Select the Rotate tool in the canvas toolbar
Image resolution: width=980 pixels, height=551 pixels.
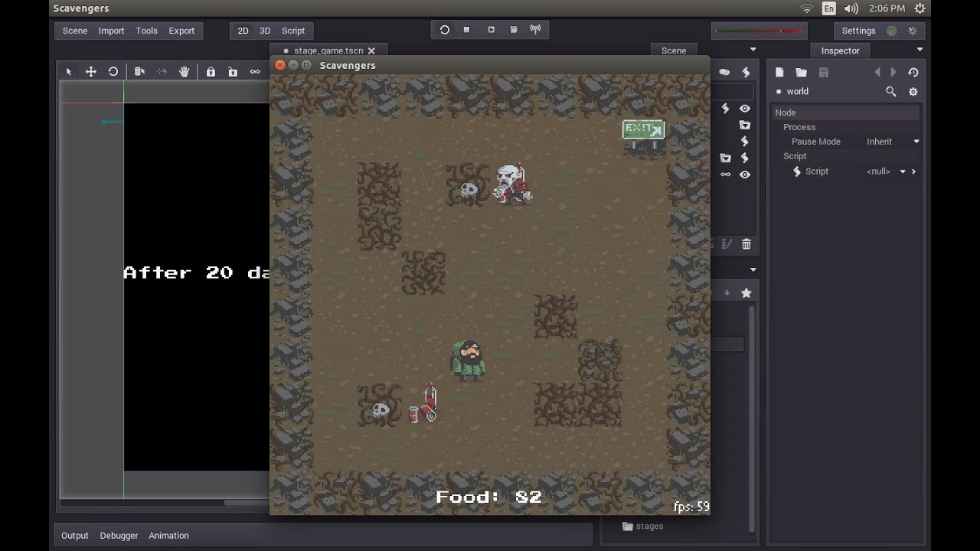(113, 70)
